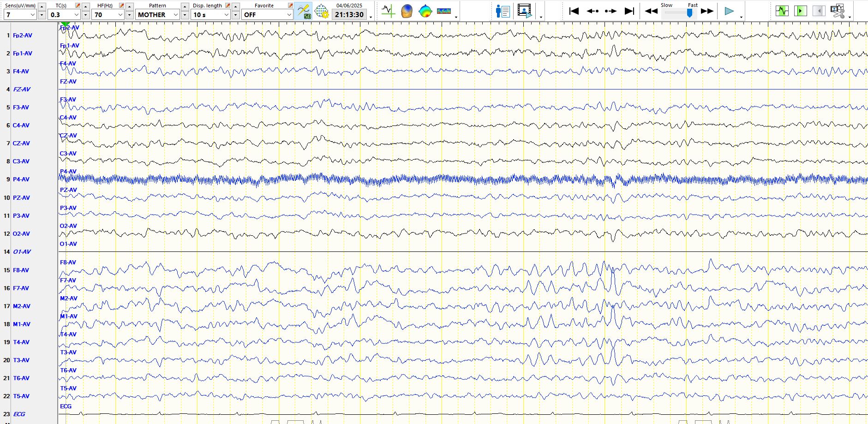The width and height of the screenshot is (868, 424).
Task: Step the HF(Hz) value down
Action: tap(130, 15)
